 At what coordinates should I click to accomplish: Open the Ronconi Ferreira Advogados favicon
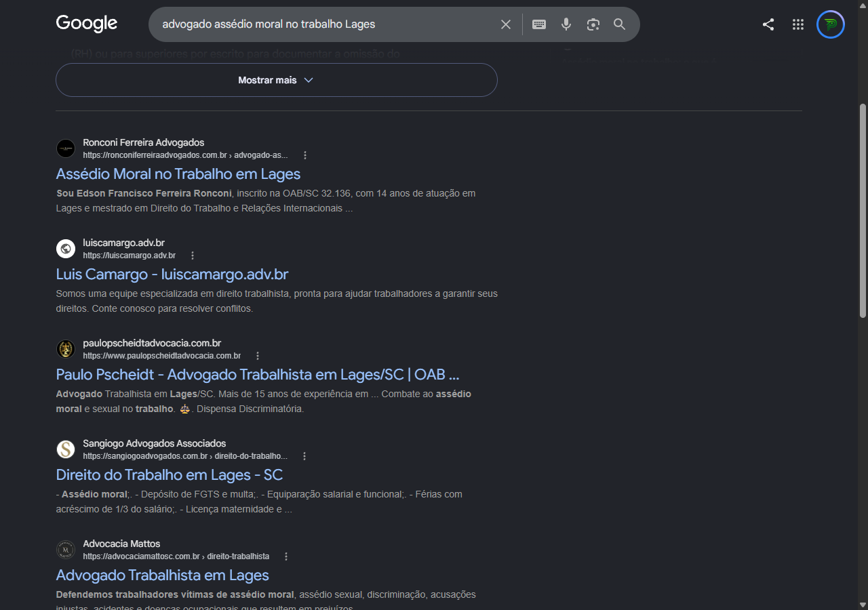click(x=66, y=148)
